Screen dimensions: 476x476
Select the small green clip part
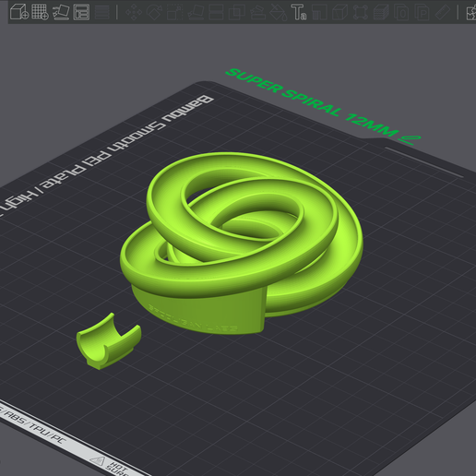tap(109, 341)
